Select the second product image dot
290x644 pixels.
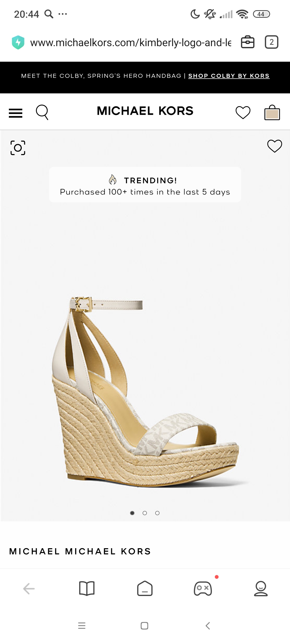click(x=145, y=513)
